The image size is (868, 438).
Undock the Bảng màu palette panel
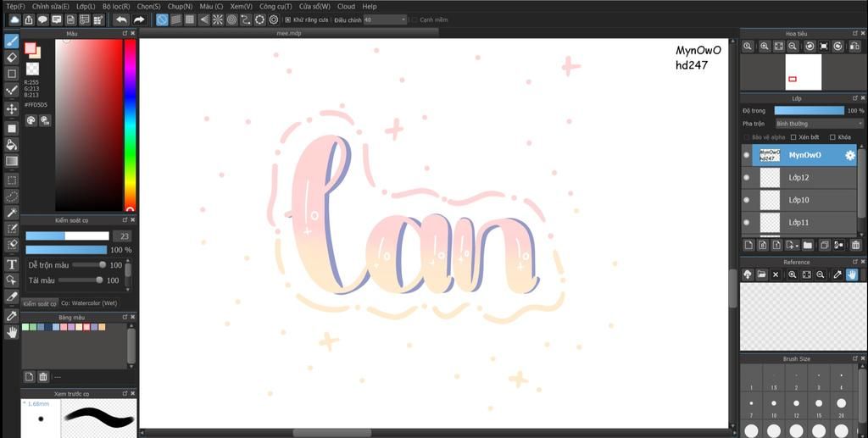[x=125, y=317]
